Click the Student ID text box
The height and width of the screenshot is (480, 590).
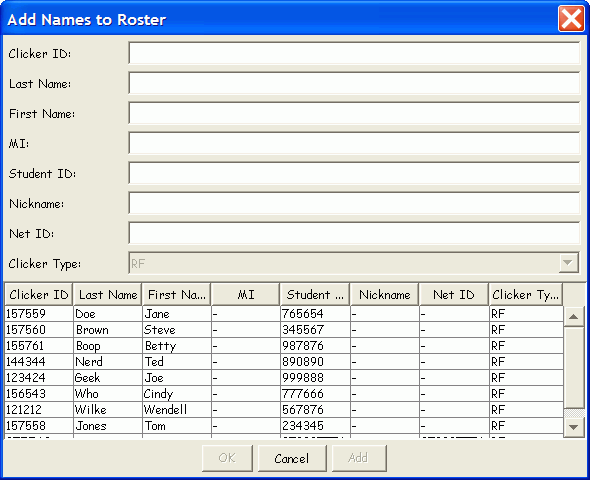pos(354,173)
